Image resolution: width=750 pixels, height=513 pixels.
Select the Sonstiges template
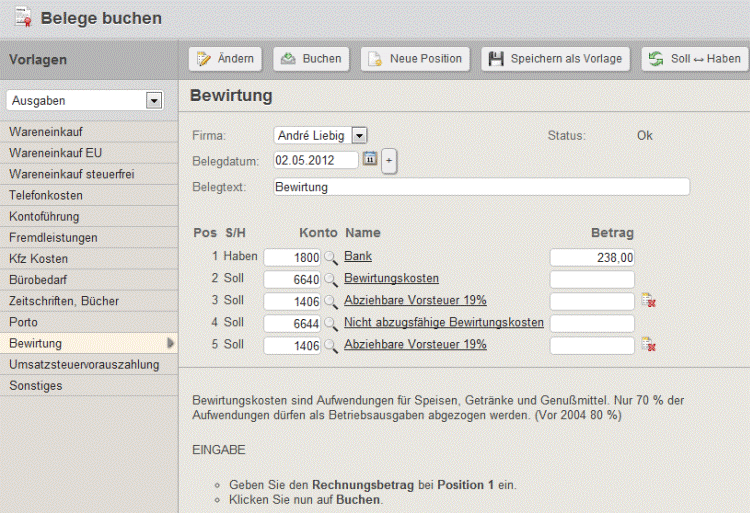tap(89, 385)
